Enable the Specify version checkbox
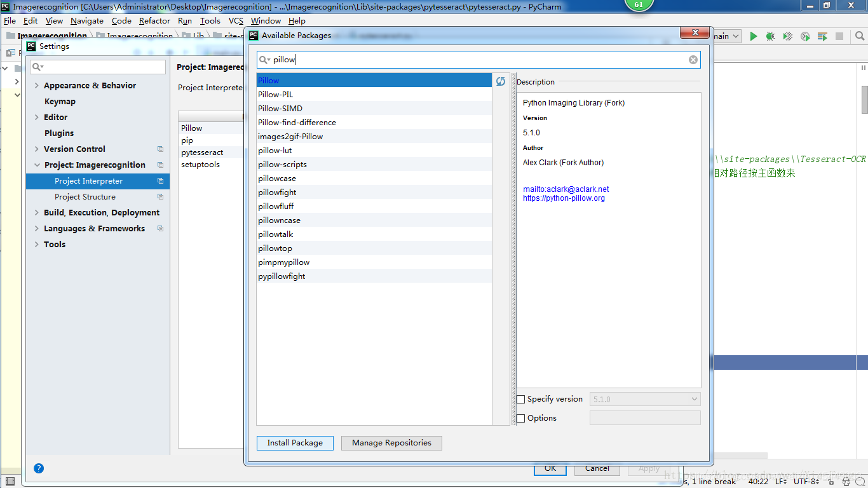Screen dimensions: 868x488 point(521,399)
